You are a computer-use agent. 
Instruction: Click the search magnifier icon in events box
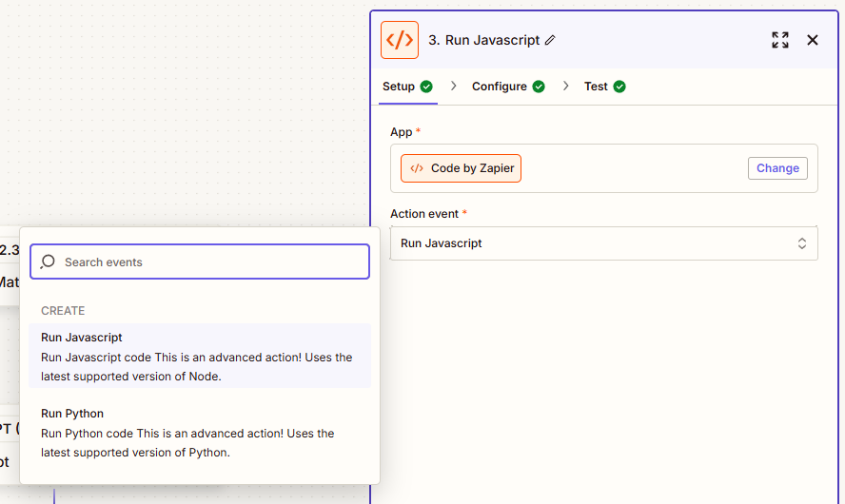point(48,262)
